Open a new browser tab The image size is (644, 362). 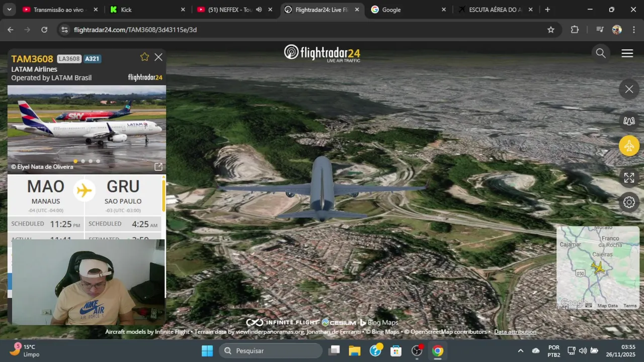[x=547, y=10]
